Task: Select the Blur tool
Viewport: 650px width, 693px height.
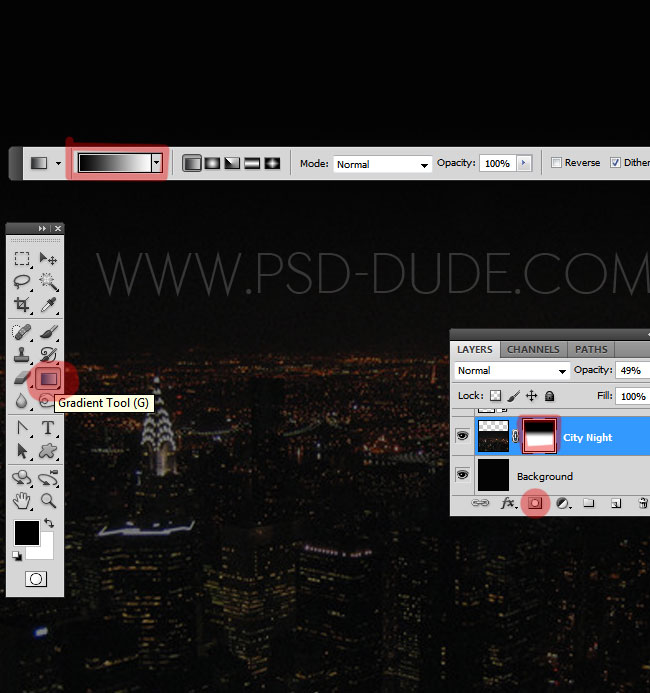Action: coord(22,401)
